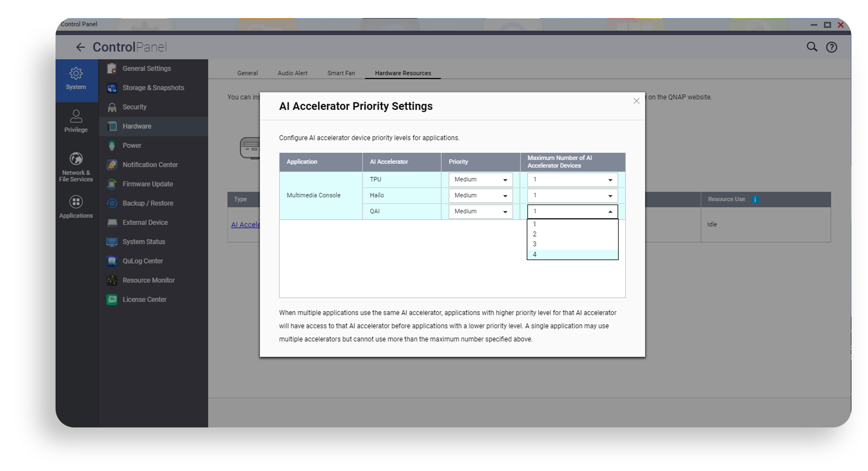Open Storage & Snapshots in sidebar
This screenshot has width=868, height=471.
(x=153, y=88)
